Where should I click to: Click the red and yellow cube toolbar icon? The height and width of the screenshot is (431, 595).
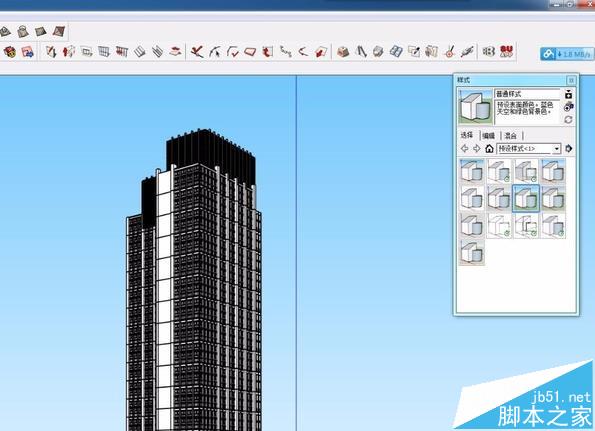click(x=10, y=52)
